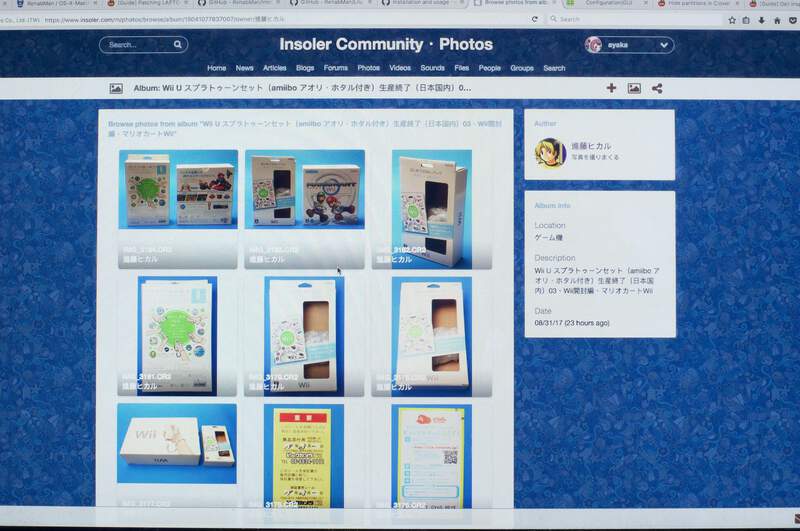
Task: Click the magnifier icon in the site search
Action: pyautogui.click(x=178, y=44)
